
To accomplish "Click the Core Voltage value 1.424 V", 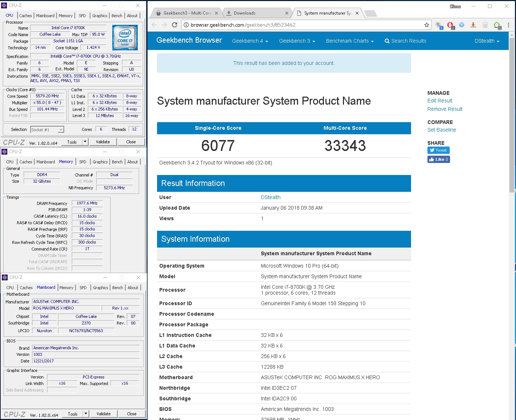I will click(93, 47).
